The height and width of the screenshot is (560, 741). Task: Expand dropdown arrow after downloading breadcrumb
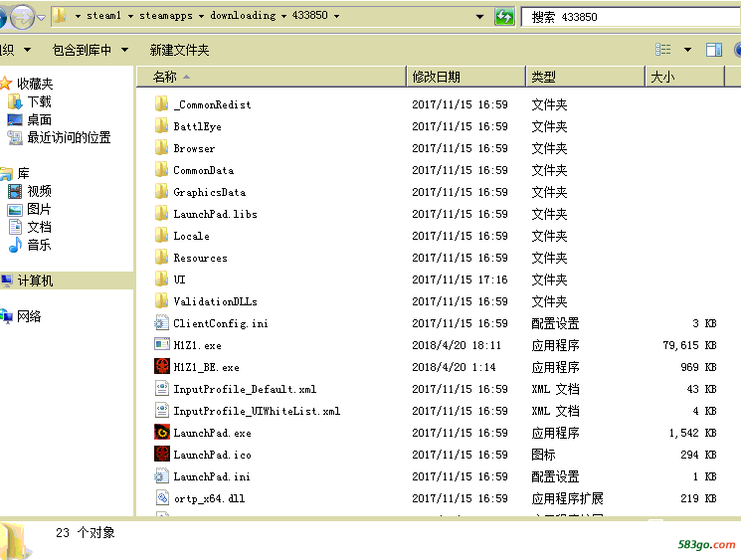tap(283, 16)
